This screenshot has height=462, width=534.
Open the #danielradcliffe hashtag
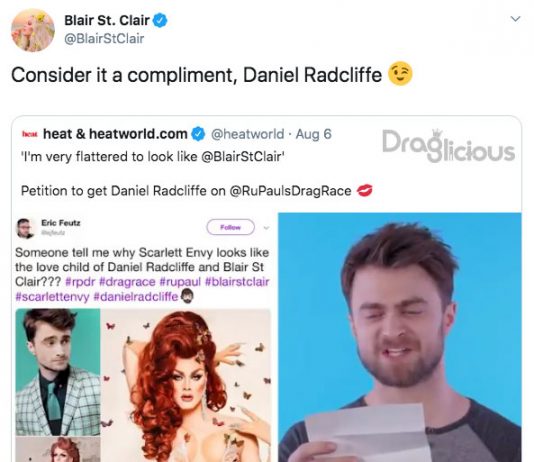click(136, 297)
